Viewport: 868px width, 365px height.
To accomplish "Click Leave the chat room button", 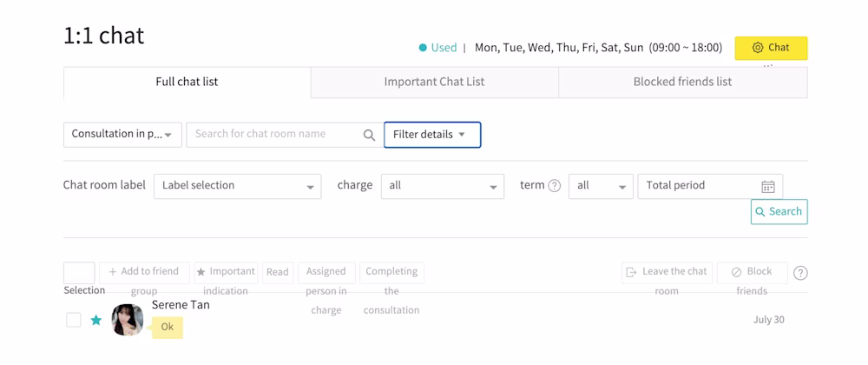I will click(667, 273).
